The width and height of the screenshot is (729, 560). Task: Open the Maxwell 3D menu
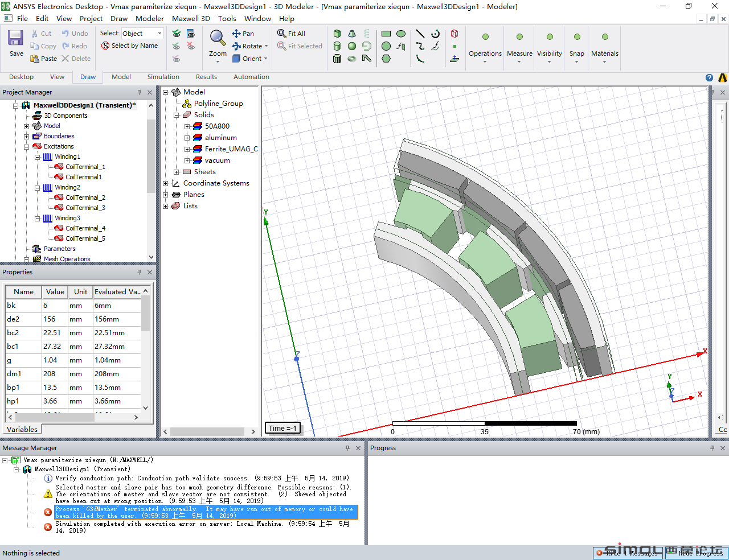pos(191,18)
